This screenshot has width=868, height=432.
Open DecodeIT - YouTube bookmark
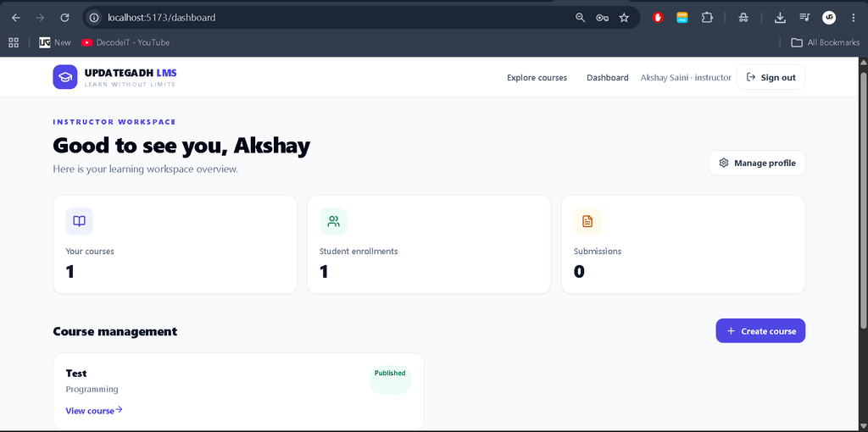pos(125,42)
